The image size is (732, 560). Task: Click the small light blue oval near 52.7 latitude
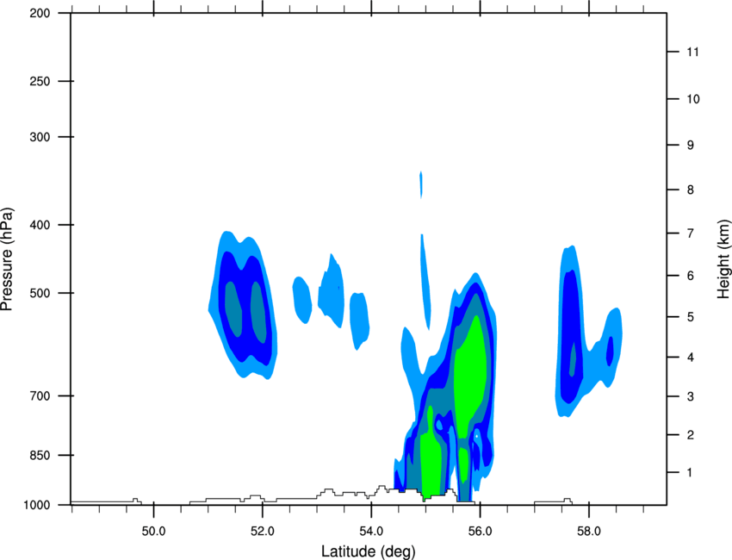(302, 301)
